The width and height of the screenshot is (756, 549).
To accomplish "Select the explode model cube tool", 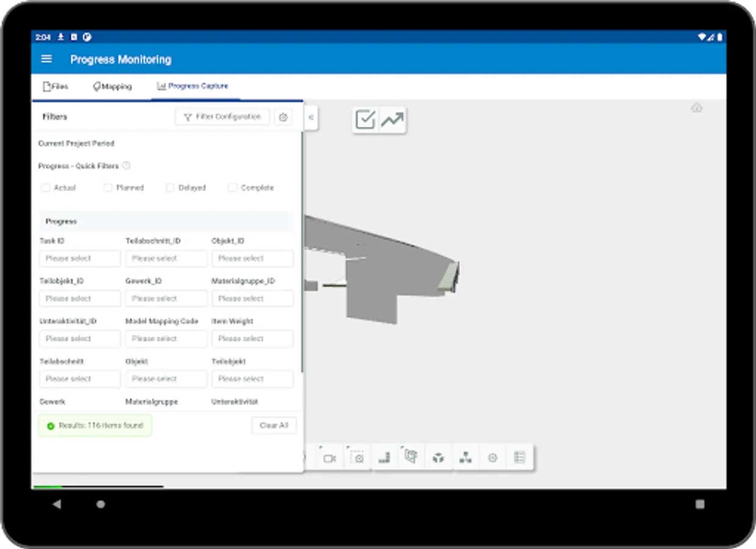I will click(438, 458).
